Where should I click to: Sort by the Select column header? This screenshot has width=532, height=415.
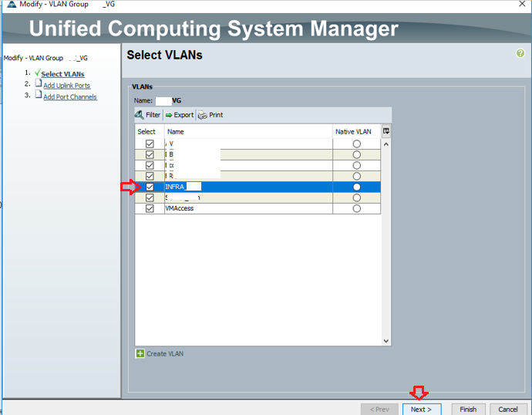coord(150,131)
